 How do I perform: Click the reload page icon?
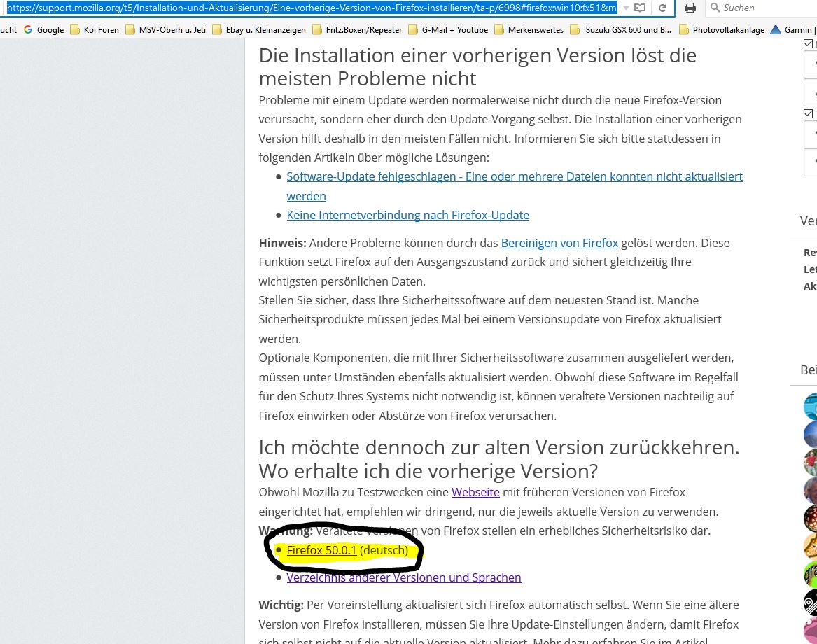pyautogui.click(x=662, y=8)
